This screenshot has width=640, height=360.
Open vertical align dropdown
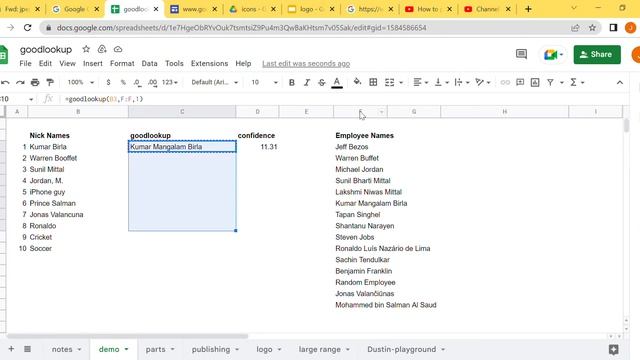tap(442, 82)
